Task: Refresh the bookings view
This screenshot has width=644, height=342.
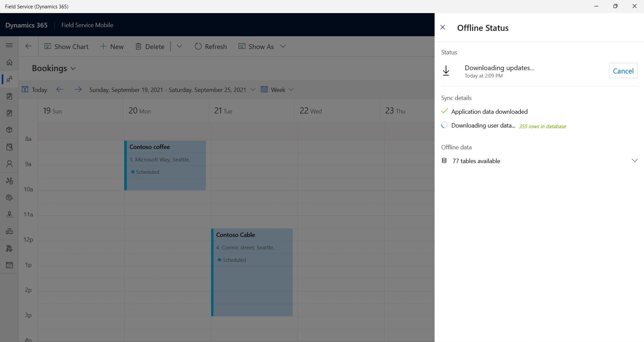Action: coord(211,47)
